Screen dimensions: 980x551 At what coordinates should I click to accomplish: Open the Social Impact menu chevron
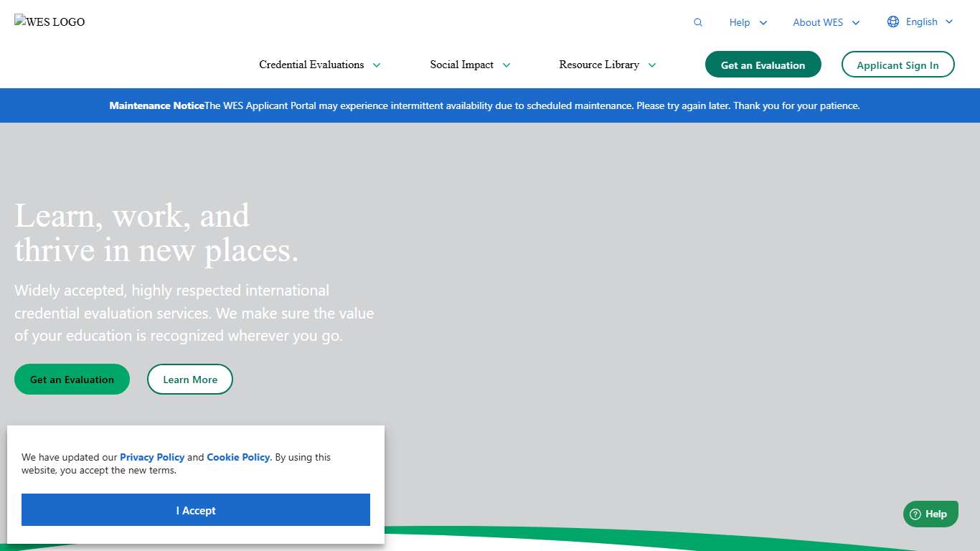(x=507, y=65)
